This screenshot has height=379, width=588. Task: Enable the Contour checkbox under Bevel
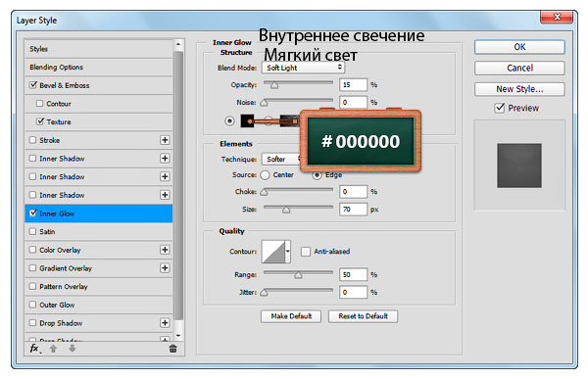[40, 103]
